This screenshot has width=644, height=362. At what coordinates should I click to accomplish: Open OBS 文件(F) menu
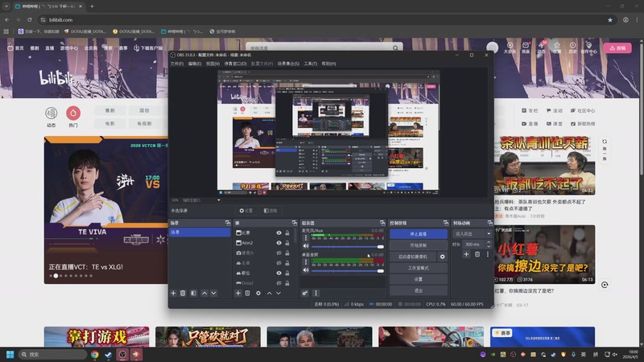click(176, 64)
